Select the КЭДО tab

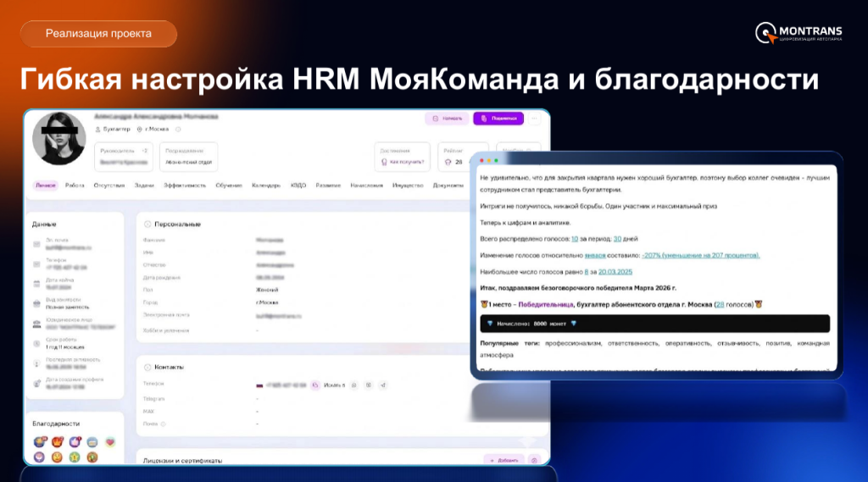[298, 186]
